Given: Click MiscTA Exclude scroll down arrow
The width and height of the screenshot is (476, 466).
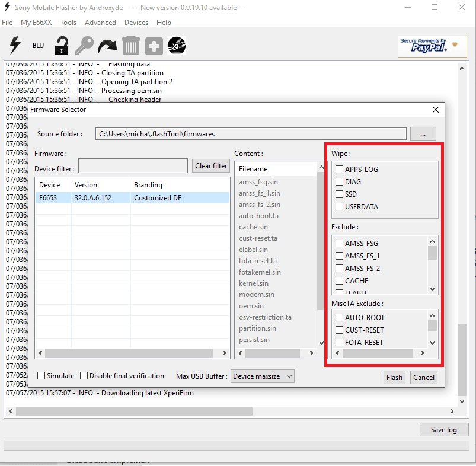Looking at the screenshot, I should coord(432,343).
